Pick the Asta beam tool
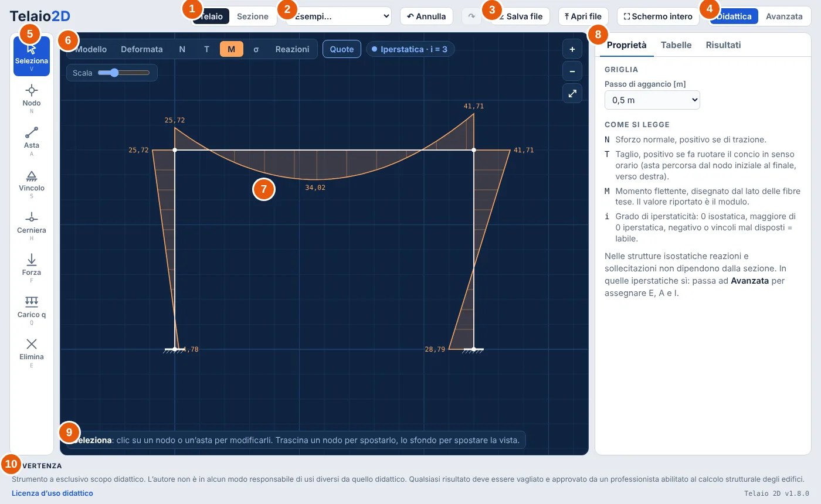Viewport: 821px width, 504px height. point(32,141)
